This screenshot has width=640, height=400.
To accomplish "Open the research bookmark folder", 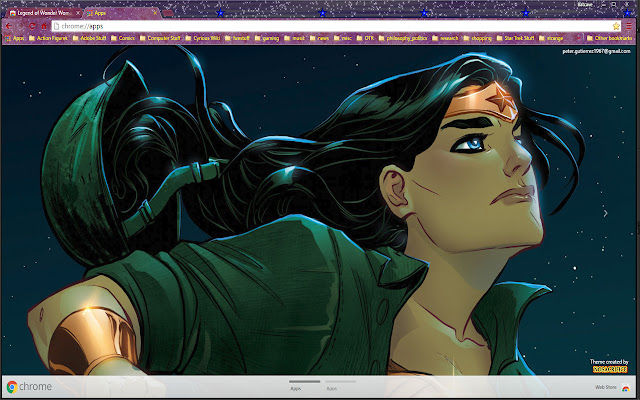I will point(445,38).
